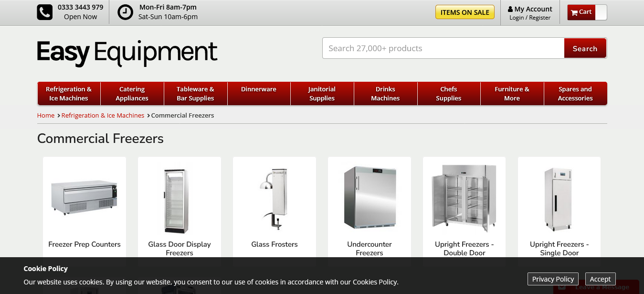This screenshot has width=644, height=294.
Task: Click the Mon-Fri 8am-7pm hours text
Action: [168, 7]
